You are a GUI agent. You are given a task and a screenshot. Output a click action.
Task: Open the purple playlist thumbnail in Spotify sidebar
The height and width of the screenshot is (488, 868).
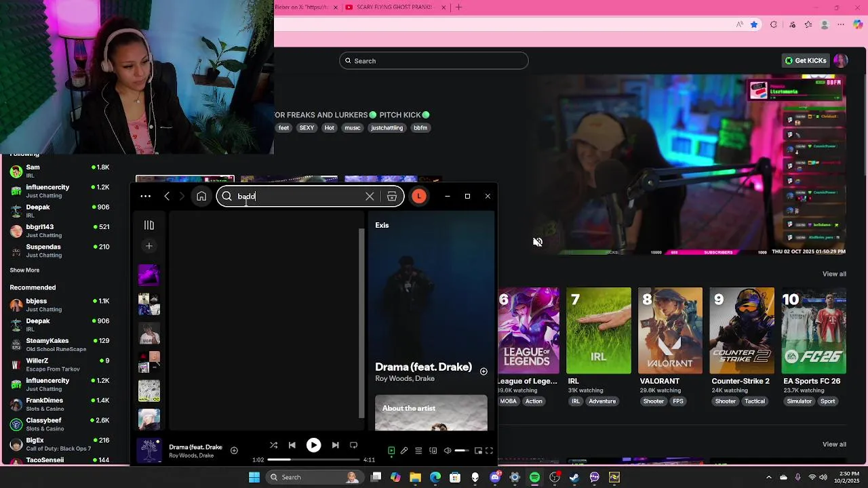pos(149,275)
